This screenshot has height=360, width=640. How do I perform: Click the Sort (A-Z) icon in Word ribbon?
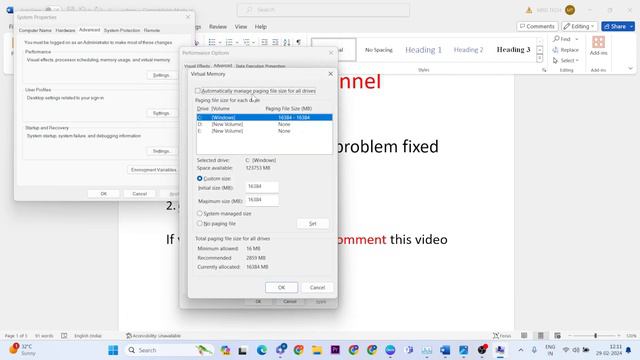(287, 42)
